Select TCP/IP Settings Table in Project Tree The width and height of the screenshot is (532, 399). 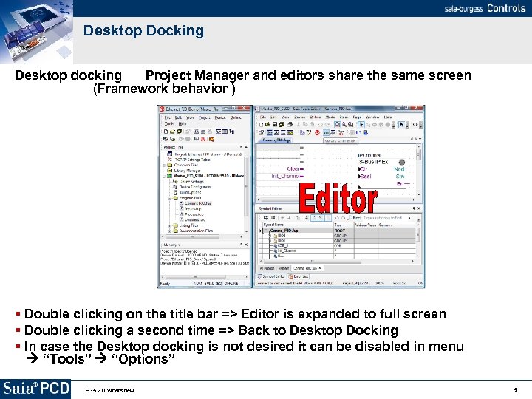192,160
